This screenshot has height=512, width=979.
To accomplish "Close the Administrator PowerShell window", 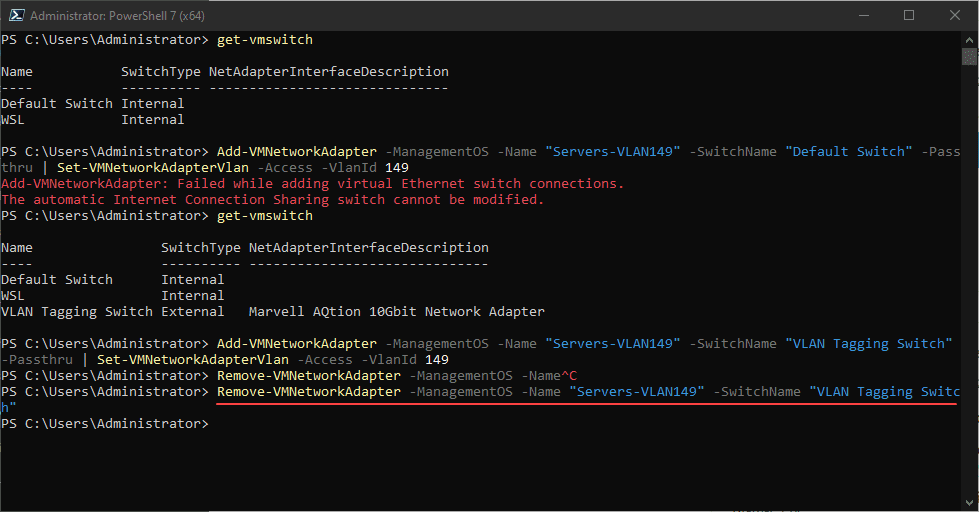I will (955, 15).
